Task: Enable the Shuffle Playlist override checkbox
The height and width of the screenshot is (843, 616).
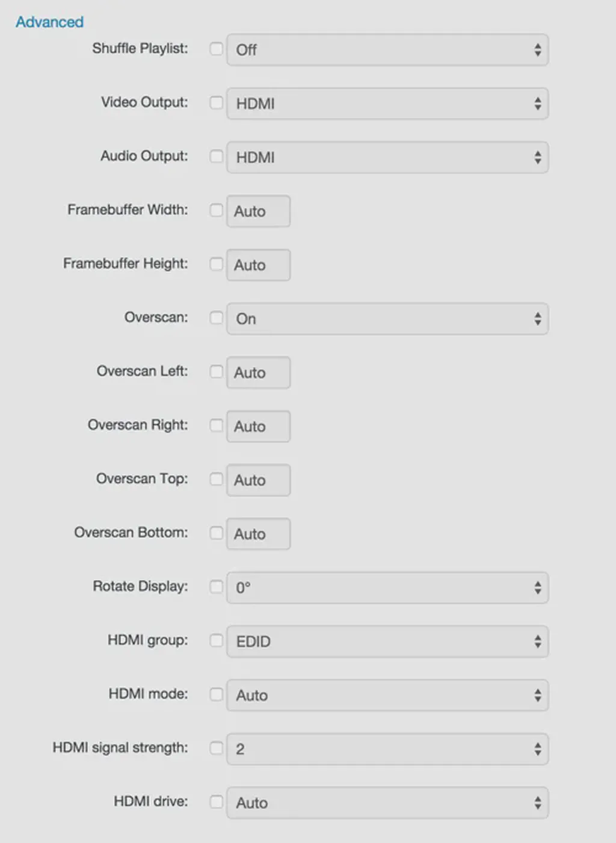Action: click(x=216, y=50)
